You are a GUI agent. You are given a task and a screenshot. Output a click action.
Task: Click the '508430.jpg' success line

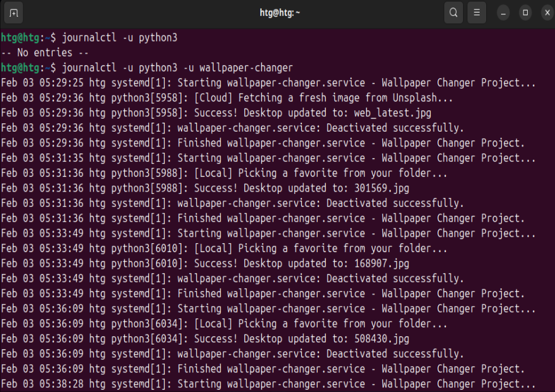pyautogui.click(x=205, y=339)
